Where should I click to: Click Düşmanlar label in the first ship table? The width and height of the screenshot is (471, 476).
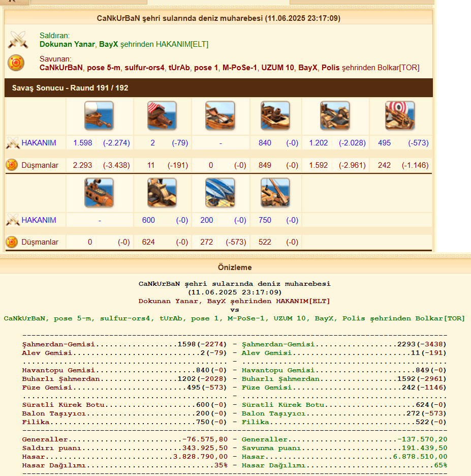40,165
